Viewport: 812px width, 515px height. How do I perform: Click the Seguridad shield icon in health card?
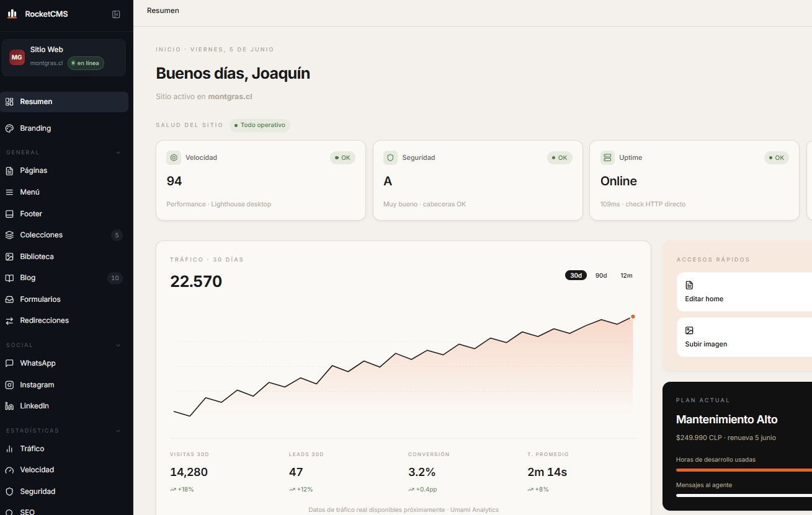(390, 157)
